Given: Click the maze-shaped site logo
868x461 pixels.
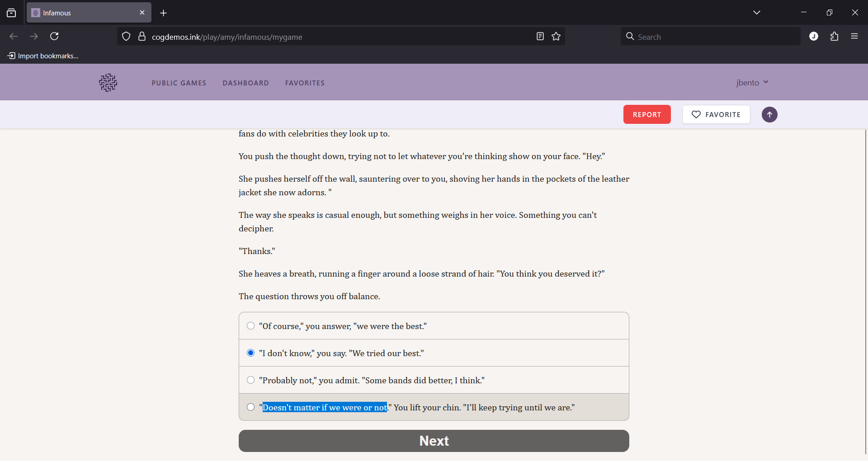Looking at the screenshot, I should (x=108, y=83).
